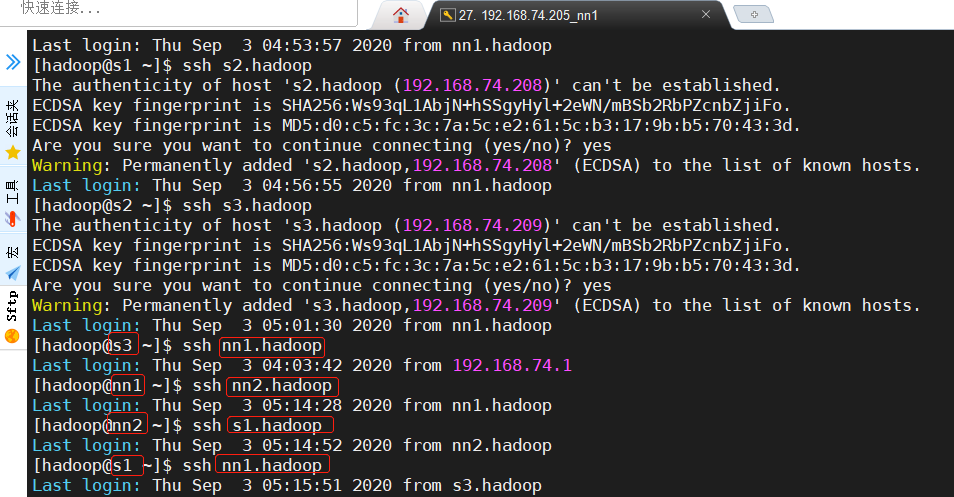Click the '[hadoop@s1 ~]$ ssh s2.hadoop' command line
Screen dimensions: 954x497
(172, 66)
